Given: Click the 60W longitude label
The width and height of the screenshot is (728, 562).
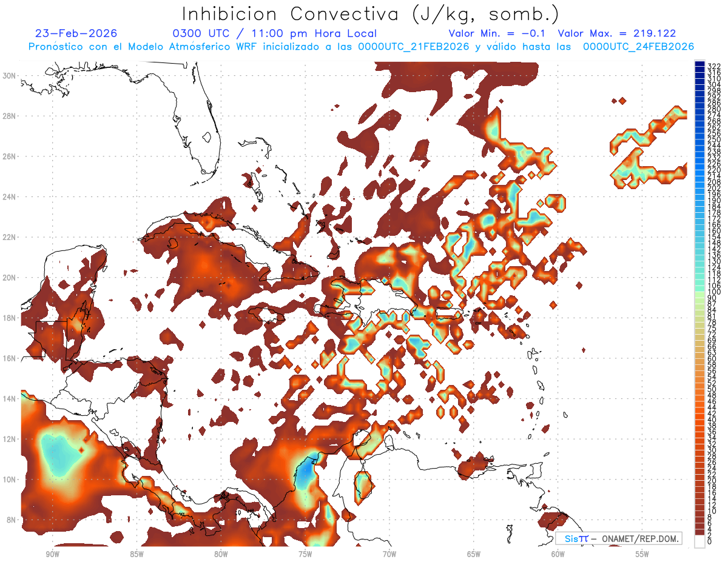Looking at the screenshot, I should [558, 554].
